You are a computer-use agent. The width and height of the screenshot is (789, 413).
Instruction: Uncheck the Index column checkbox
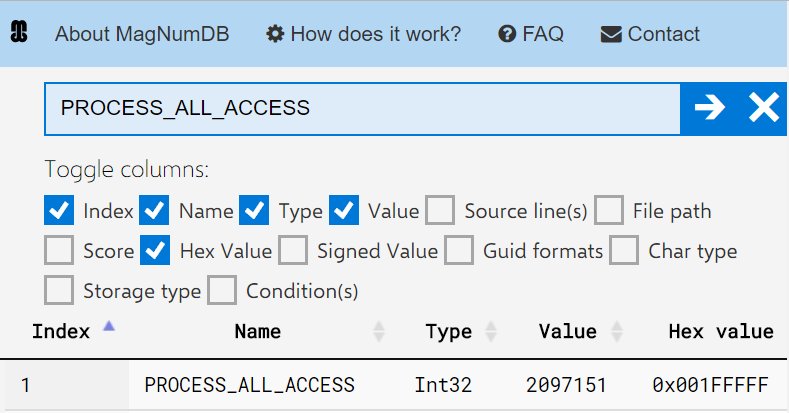[59, 210]
